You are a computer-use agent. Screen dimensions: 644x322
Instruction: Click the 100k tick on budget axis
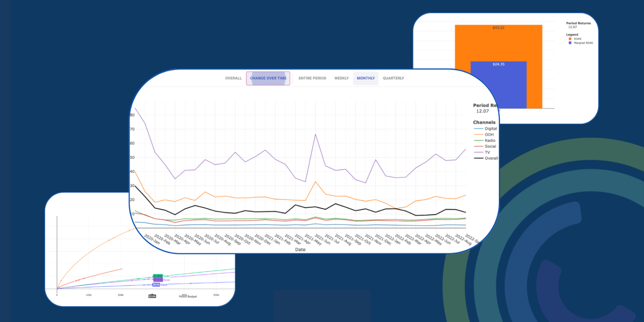coord(89,295)
